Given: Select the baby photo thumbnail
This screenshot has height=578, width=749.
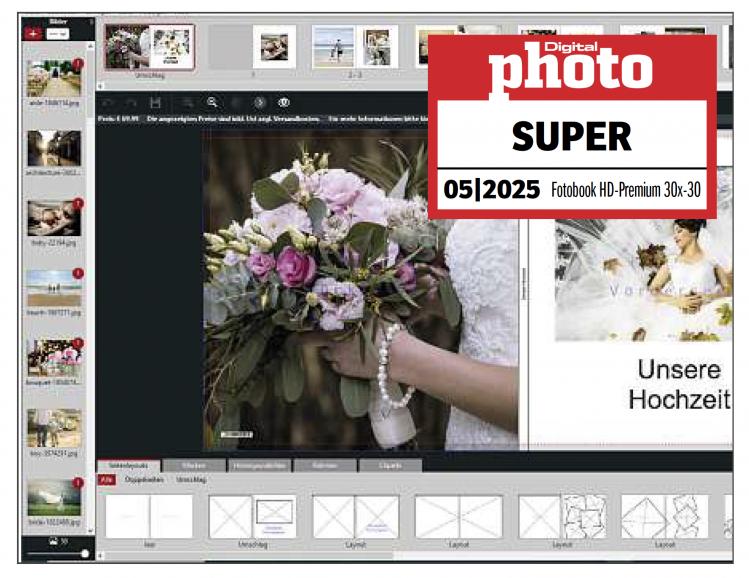Looking at the screenshot, I should coord(54,218).
